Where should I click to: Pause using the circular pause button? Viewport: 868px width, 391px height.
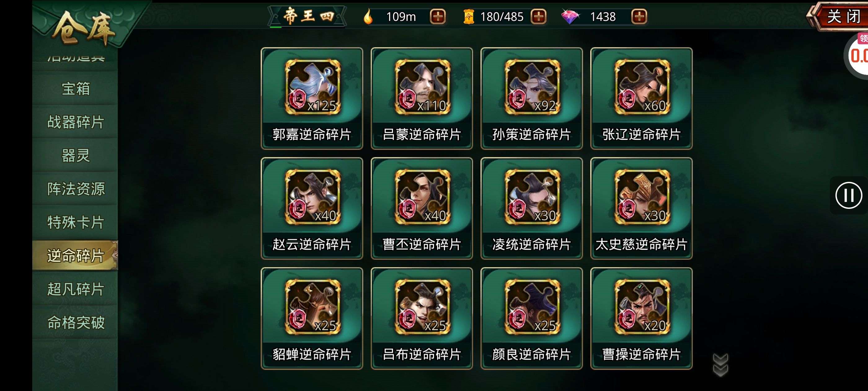pos(848,195)
